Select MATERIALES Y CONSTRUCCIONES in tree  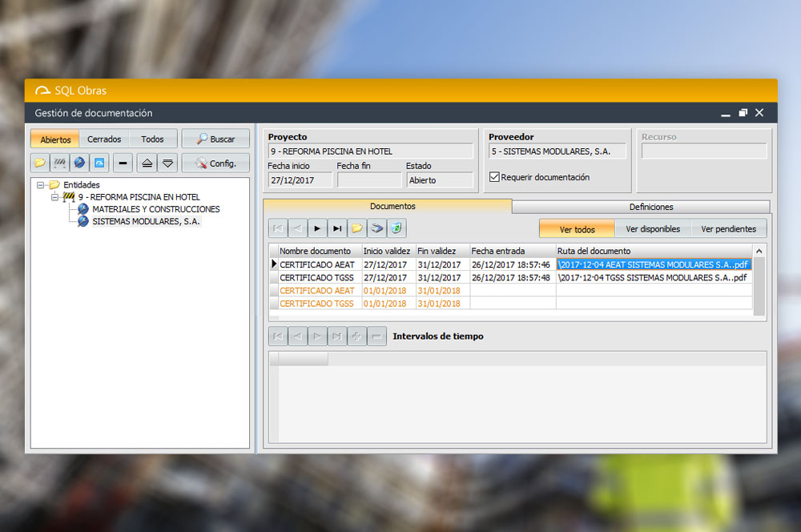[x=155, y=209]
